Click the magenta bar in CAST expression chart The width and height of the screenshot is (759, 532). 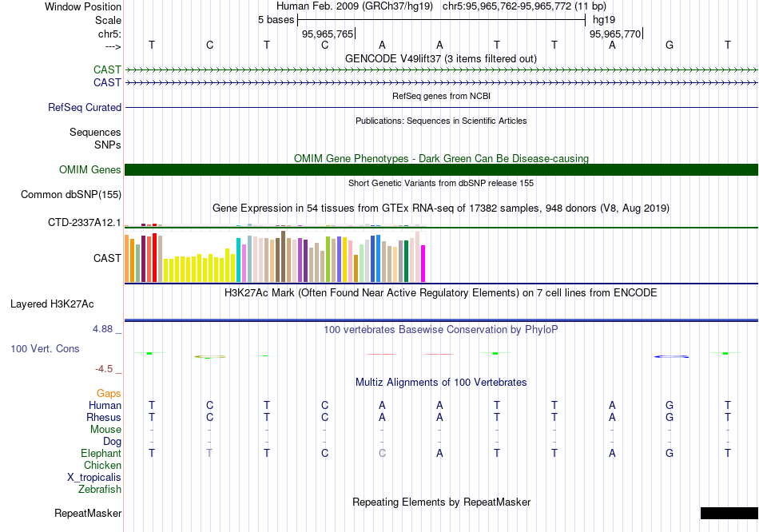pyautogui.click(x=423, y=264)
